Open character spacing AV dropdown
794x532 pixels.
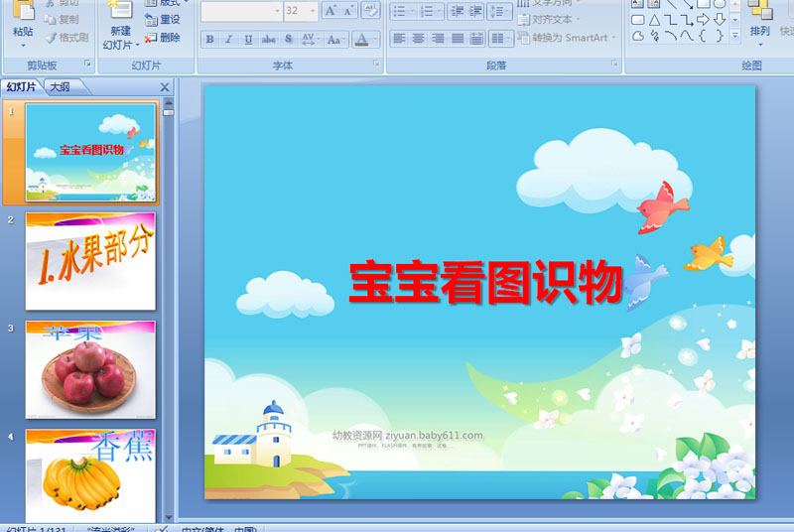pyautogui.click(x=310, y=39)
